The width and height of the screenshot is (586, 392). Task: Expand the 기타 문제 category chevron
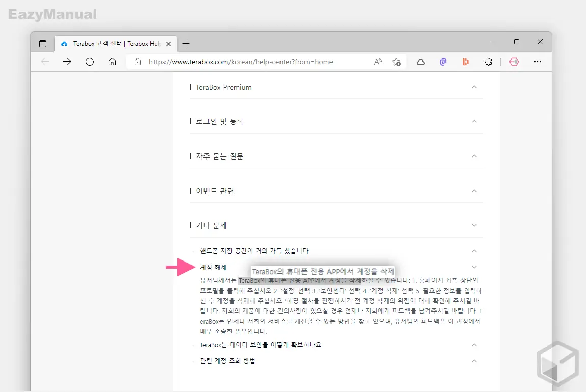(474, 225)
